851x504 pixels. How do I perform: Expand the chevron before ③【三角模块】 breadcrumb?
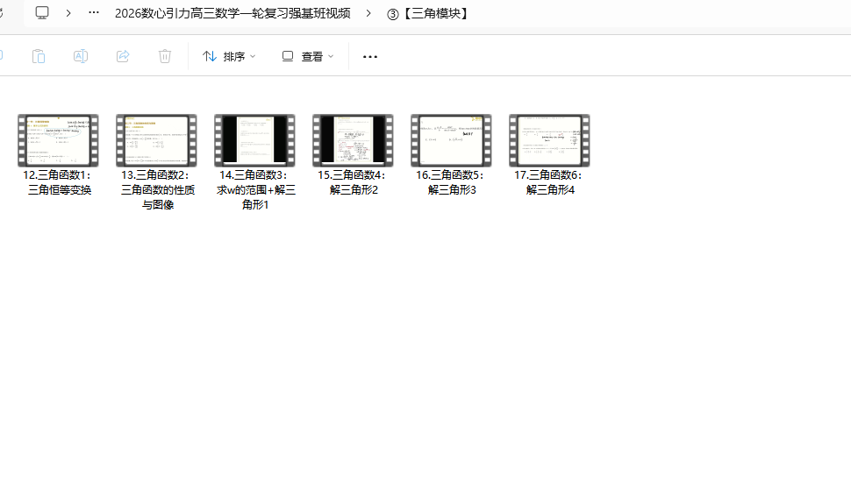368,13
